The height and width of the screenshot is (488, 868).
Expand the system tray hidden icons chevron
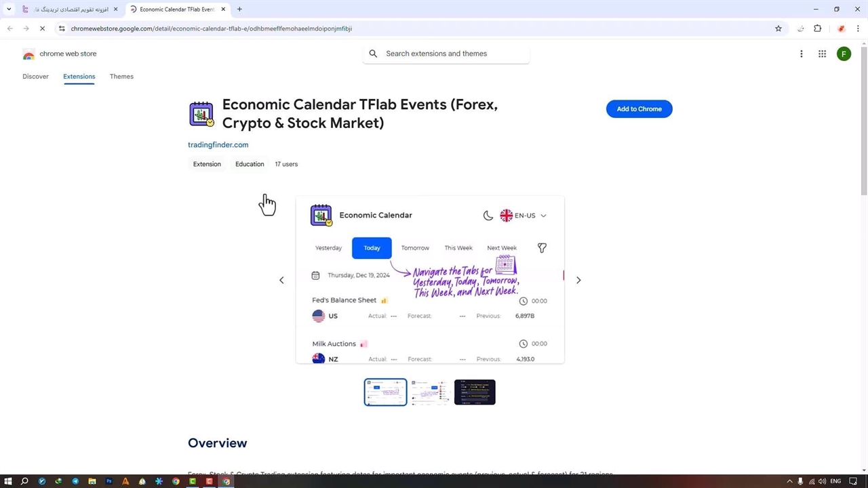(789, 481)
